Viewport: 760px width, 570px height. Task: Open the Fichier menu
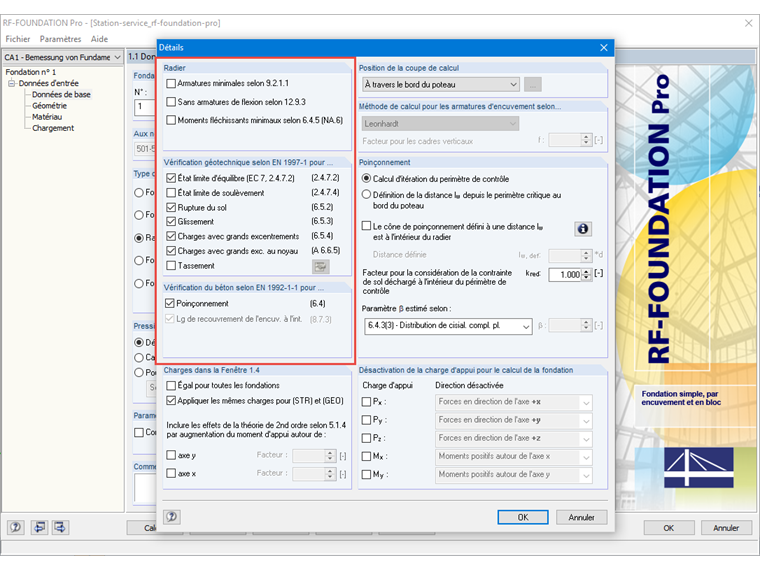pos(18,39)
